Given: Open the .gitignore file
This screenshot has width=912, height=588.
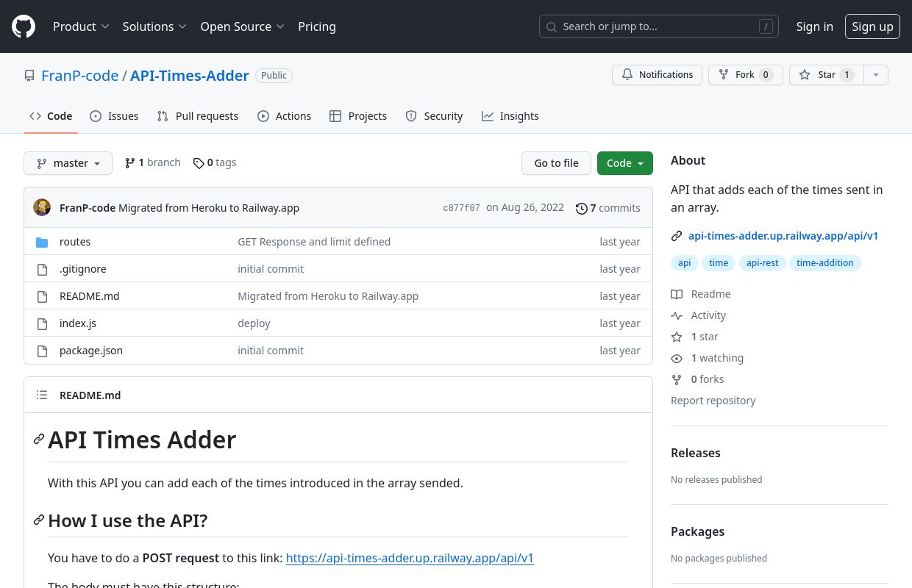Looking at the screenshot, I should pyautogui.click(x=83, y=269).
